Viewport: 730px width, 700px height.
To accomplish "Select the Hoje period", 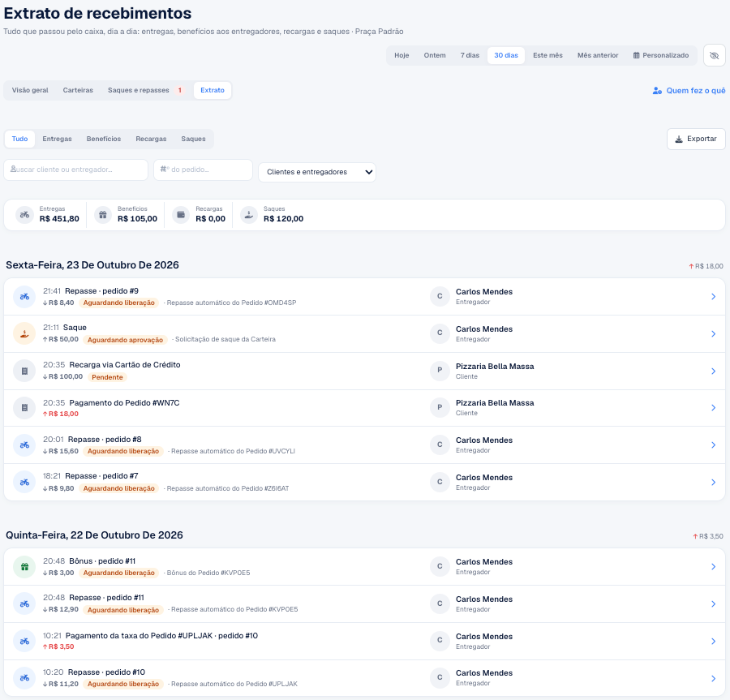I will coord(401,55).
